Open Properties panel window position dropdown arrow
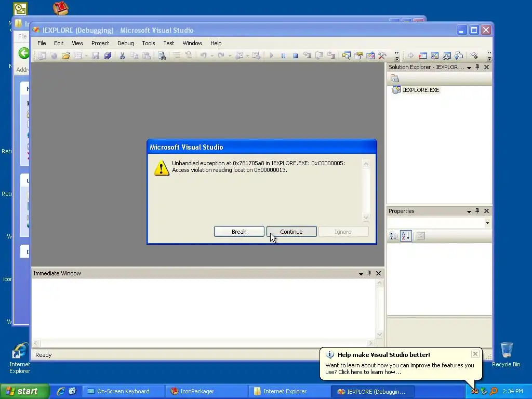The image size is (532, 399). [x=469, y=211]
